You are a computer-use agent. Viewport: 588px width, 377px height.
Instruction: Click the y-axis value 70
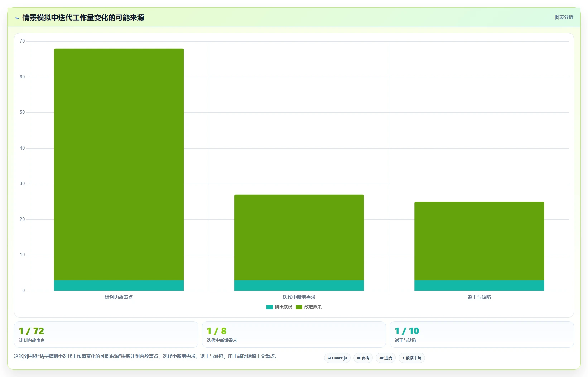click(22, 41)
